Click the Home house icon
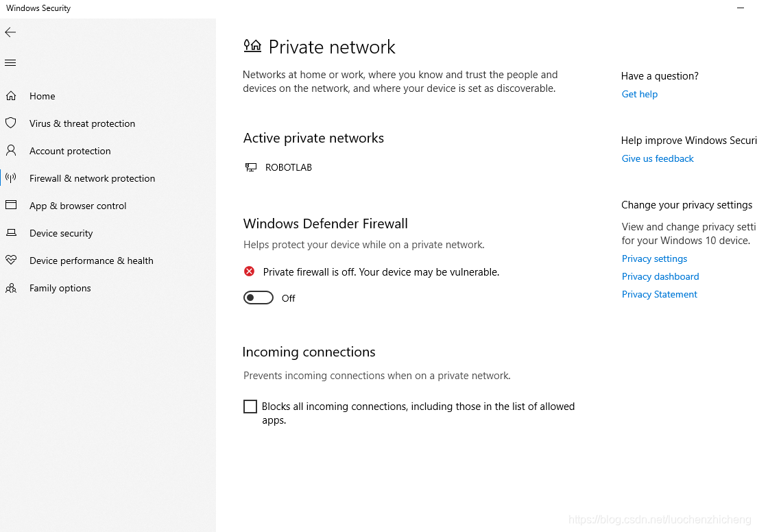 [x=11, y=95]
